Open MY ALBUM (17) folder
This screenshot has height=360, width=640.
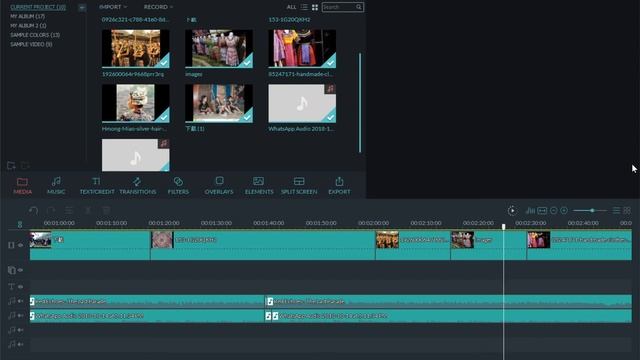[27, 16]
